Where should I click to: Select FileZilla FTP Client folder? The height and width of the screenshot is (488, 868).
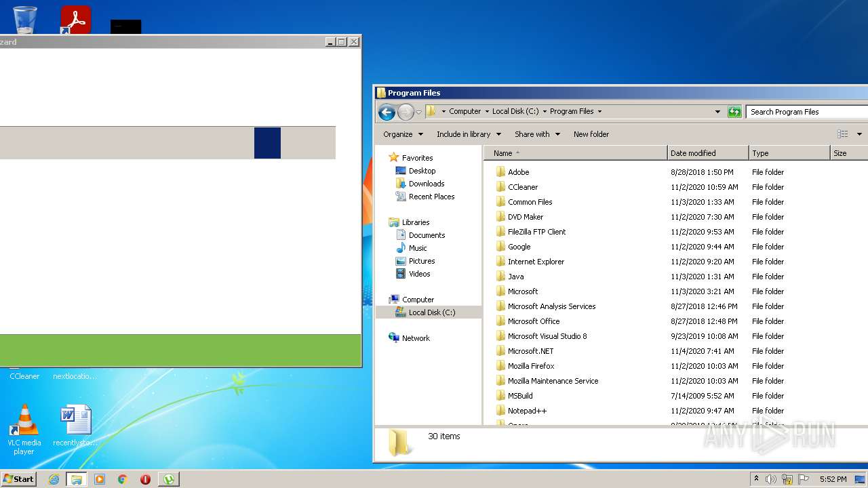(x=536, y=232)
